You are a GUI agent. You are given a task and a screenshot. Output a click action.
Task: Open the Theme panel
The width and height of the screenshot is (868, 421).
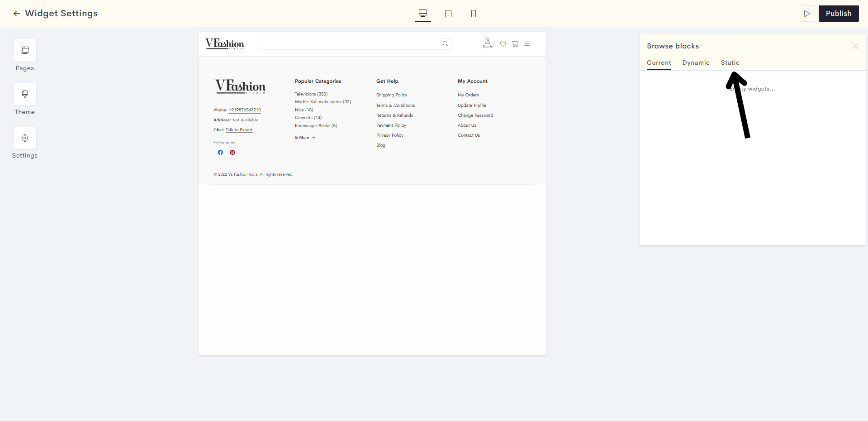tap(25, 99)
